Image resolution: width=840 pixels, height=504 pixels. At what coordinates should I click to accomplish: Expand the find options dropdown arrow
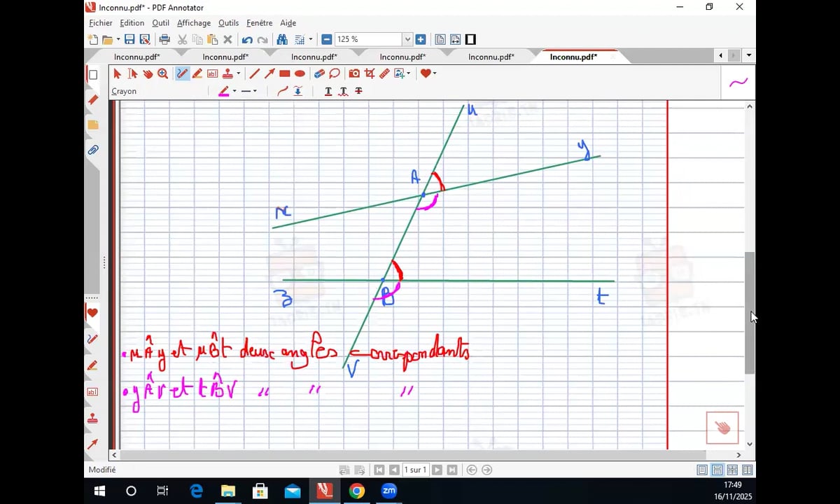(x=311, y=40)
